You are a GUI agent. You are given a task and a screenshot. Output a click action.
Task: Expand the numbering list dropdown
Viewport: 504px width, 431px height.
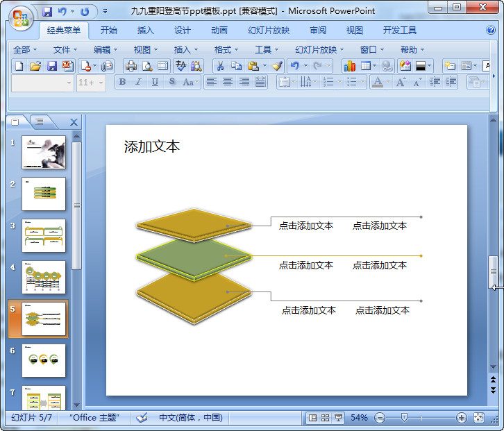pyautogui.click(x=339, y=82)
